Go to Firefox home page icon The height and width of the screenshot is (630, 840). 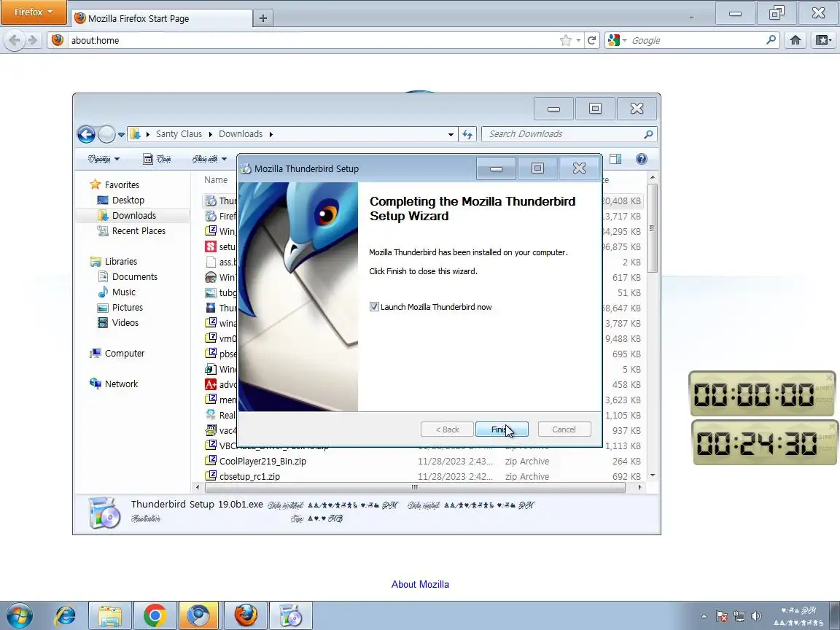tap(796, 40)
